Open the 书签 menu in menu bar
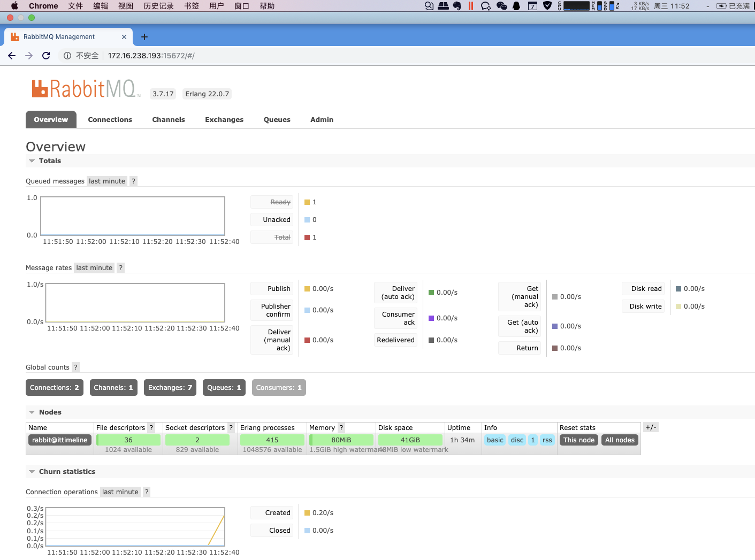Image resolution: width=755 pixels, height=560 pixels. 192,6
